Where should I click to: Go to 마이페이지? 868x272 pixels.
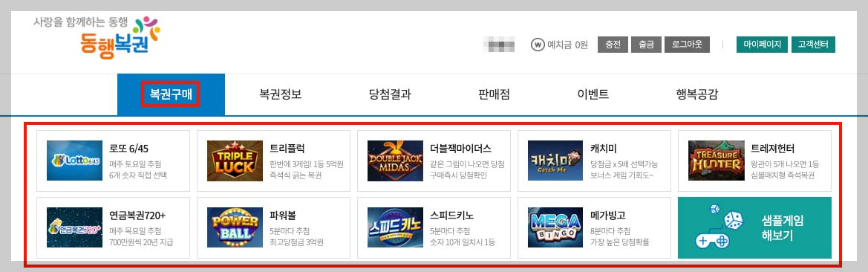[762, 45]
